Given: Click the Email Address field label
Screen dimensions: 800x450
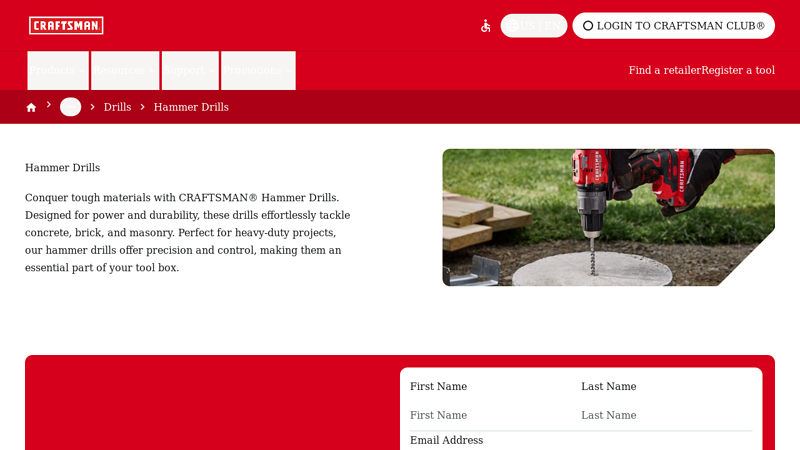Looking at the screenshot, I should 446,440.
